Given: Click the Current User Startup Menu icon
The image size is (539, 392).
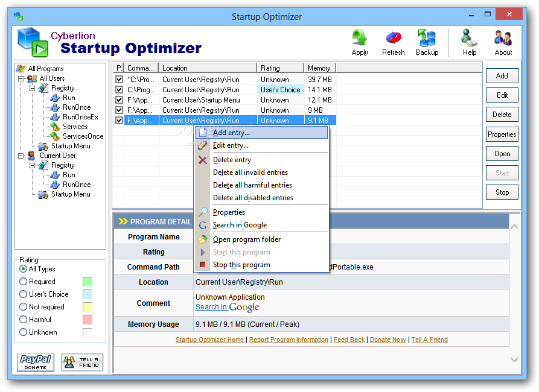Looking at the screenshot, I should click(x=43, y=195).
